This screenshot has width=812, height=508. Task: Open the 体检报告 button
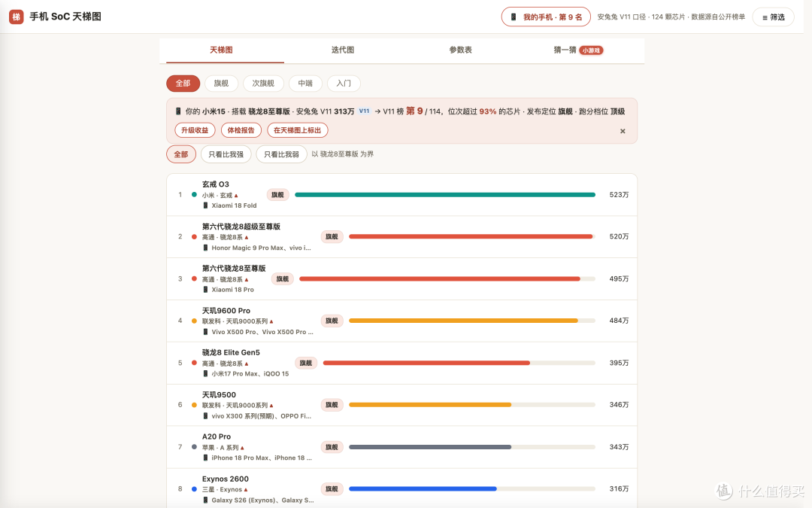tap(241, 130)
